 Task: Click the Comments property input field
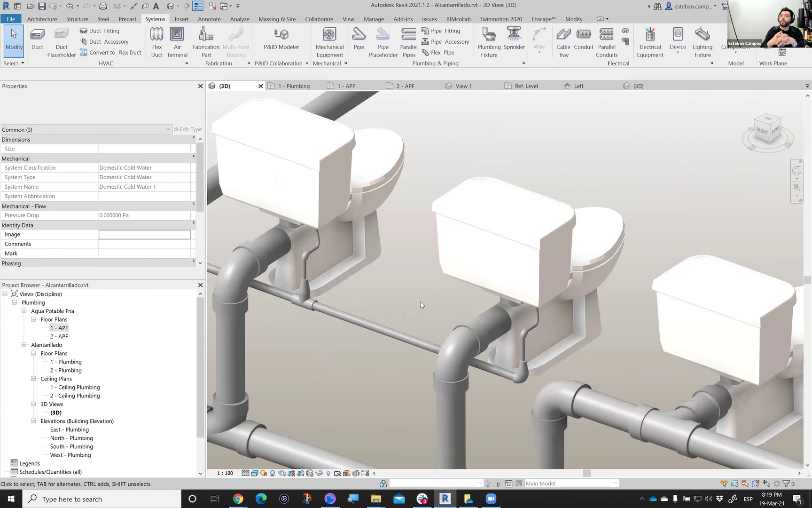pyautogui.click(x=144, y=244)
